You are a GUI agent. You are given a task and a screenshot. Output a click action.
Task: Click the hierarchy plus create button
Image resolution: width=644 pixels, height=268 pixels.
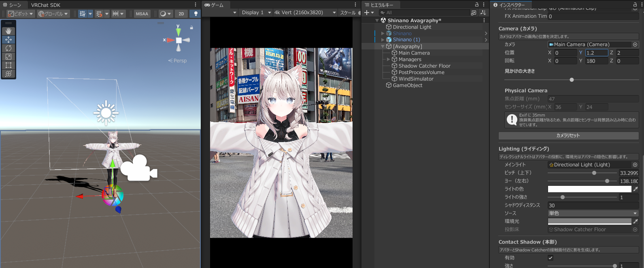[x=369, y=13]
